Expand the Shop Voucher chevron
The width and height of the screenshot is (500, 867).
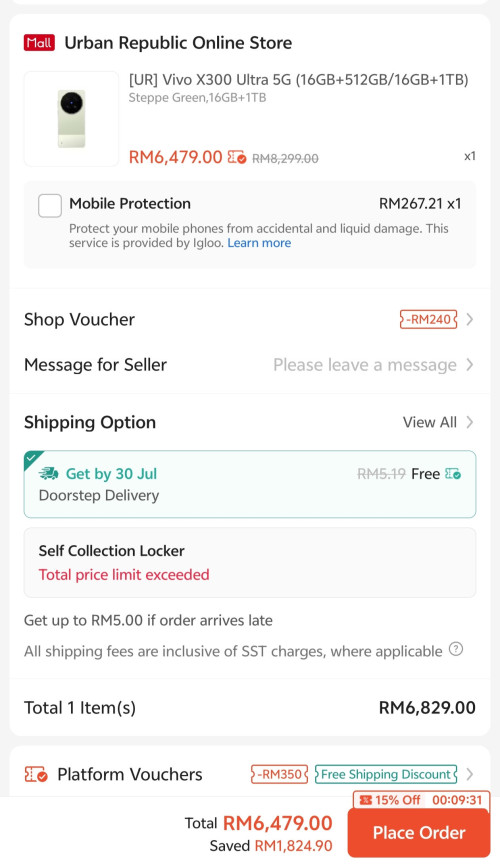coord(470,320)
